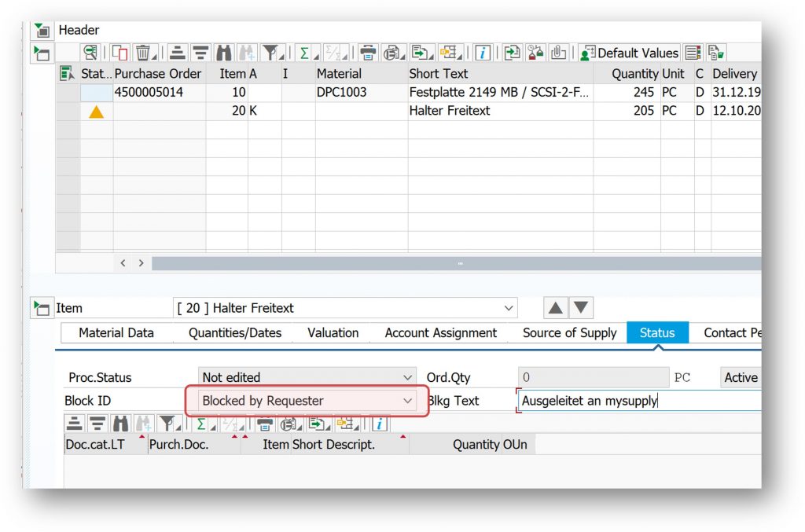Open the Source of Supply tab

569,333
